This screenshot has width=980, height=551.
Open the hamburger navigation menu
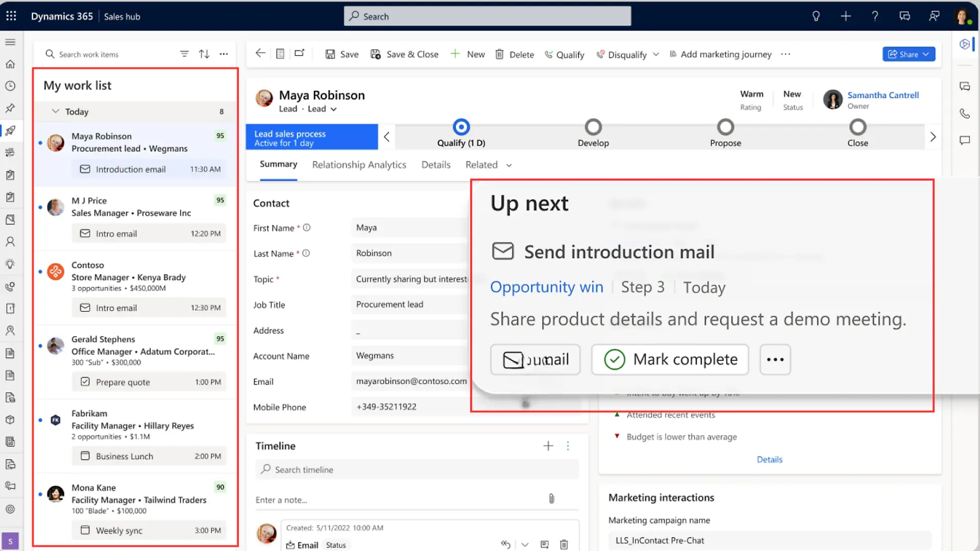click(10, 42)
